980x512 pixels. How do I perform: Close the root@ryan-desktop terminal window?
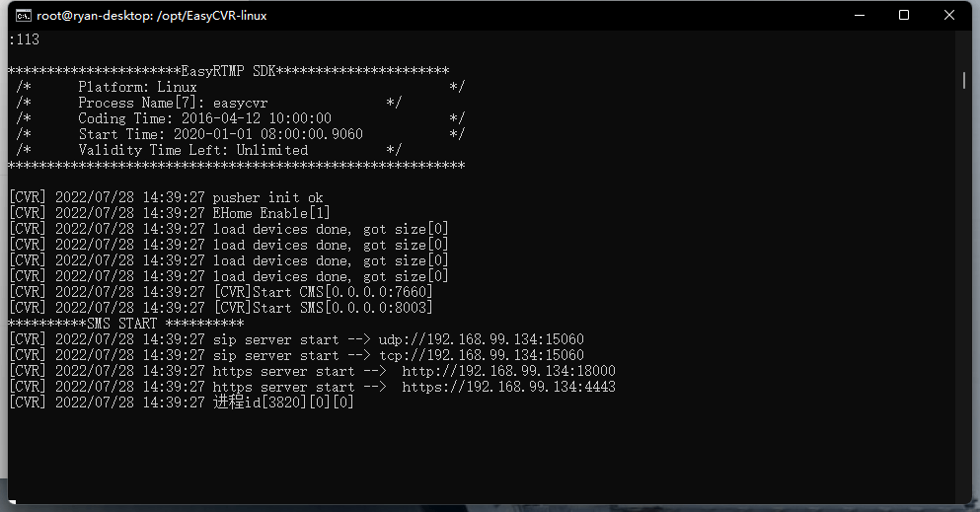coord(949,15)
